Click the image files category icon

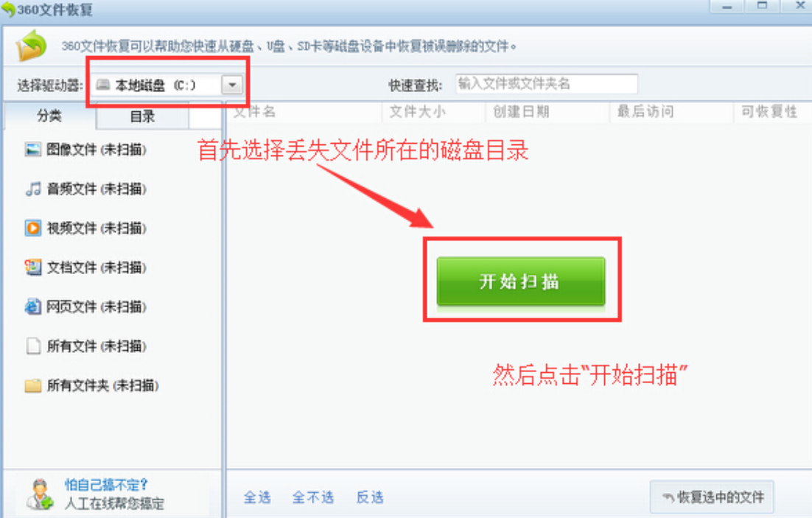click(32, 149)
